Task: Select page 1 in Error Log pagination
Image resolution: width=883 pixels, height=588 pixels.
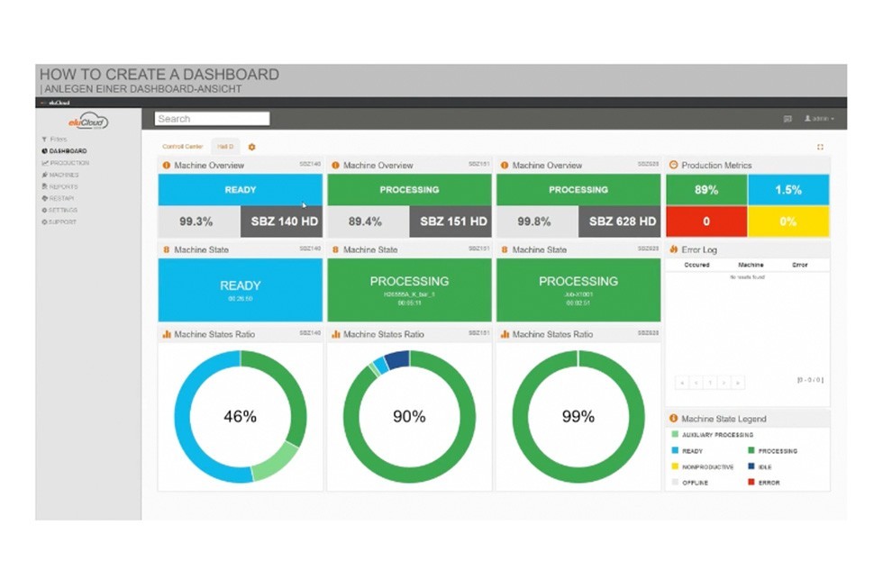Action: 710,383
